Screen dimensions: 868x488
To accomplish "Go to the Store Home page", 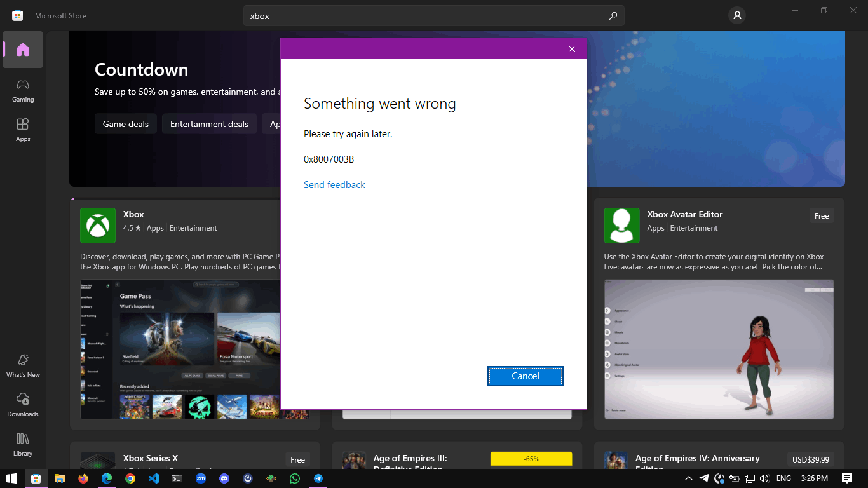I will click(x=23, y=50).
